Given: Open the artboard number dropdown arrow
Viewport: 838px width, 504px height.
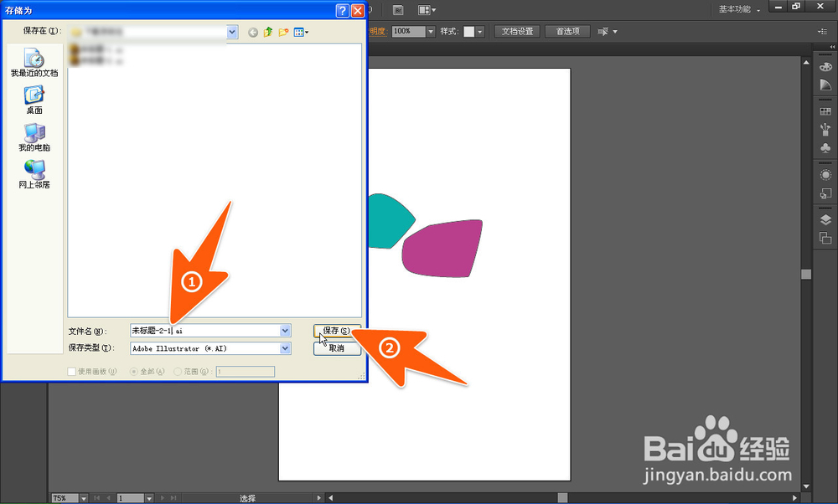Looking at the screenshot, I should pyautogui.click(x=149, y=498).
